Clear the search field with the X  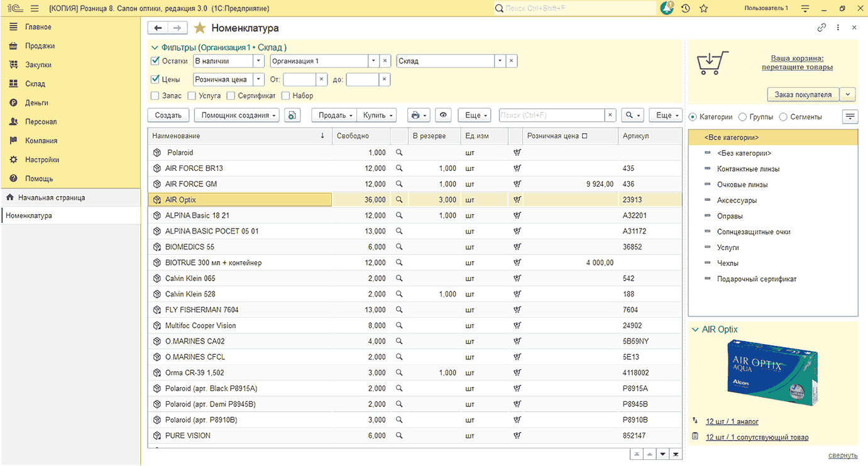point(610,115)
